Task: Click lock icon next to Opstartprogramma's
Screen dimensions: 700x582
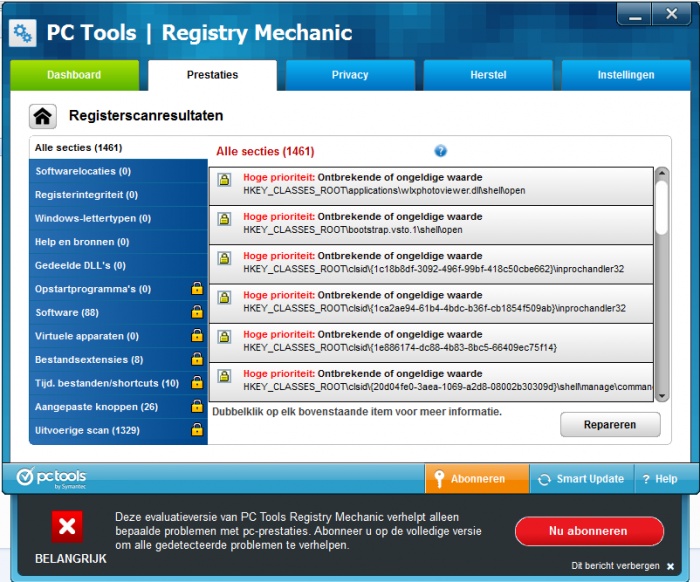Action: (197, 288)
